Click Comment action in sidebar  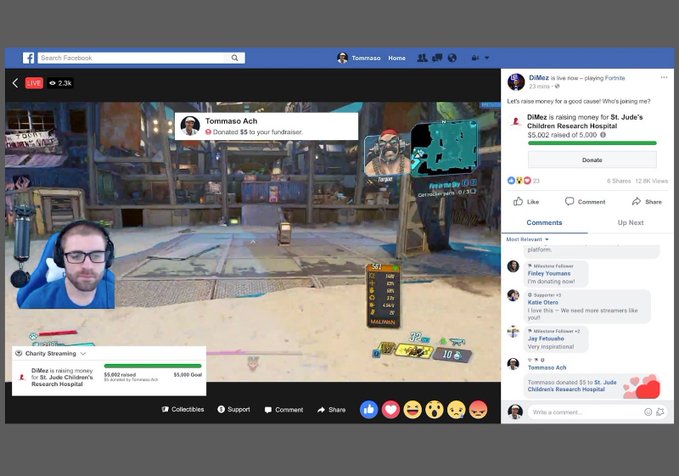[x=585, y=201]
